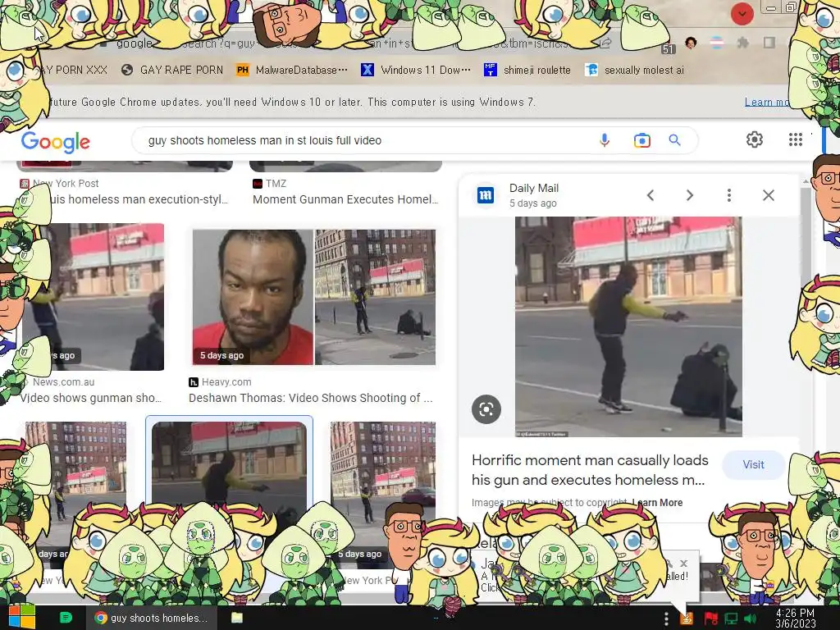
Task: Show hidden tray icons dots
Action: [666, 619]
